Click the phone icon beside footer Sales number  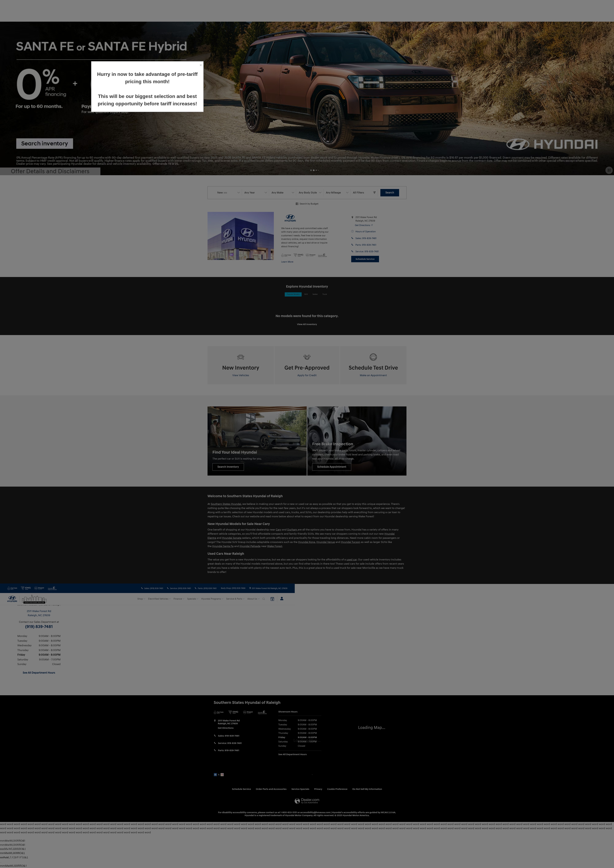(x=215, y=736)
